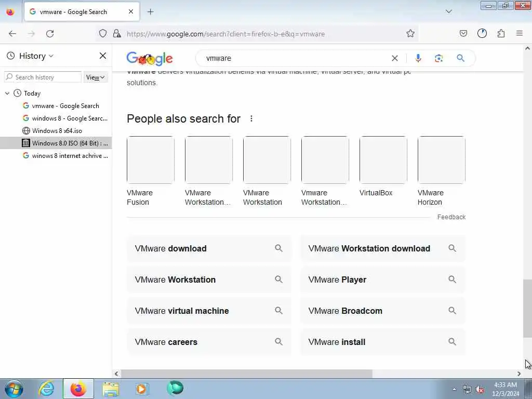Open Google Lens image search icon
This screenshot has width=532, height=399.
[x=438, y=58]
